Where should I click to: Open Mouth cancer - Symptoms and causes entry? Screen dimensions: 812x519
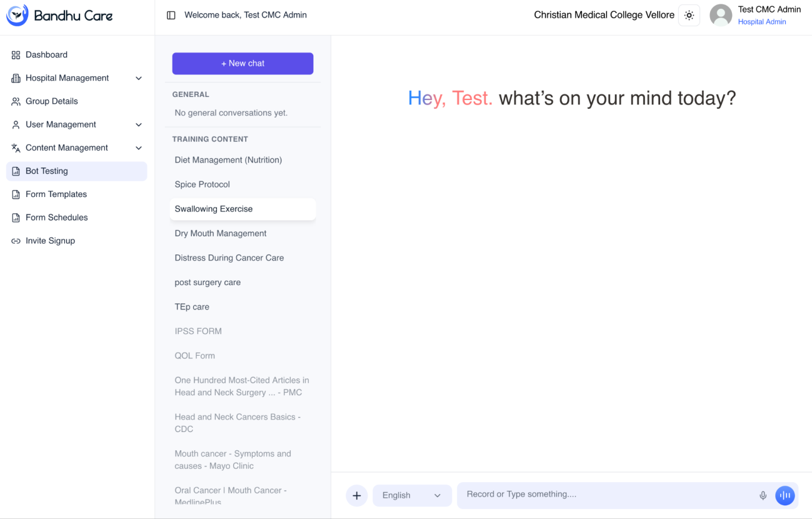[x=243, y=460]
